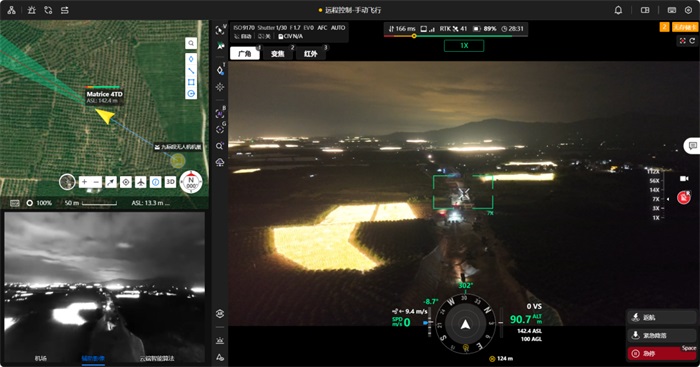Click the siren alarm icon in top bar
This screenshot has height=367, width=700.
point(31,10)
